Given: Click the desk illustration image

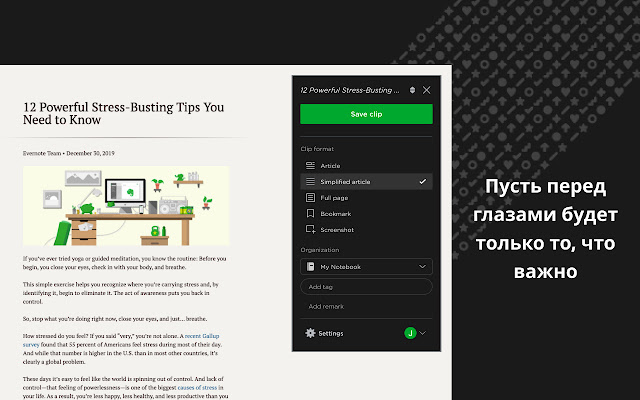Looking at the screenshot, I should pos(126,206).
